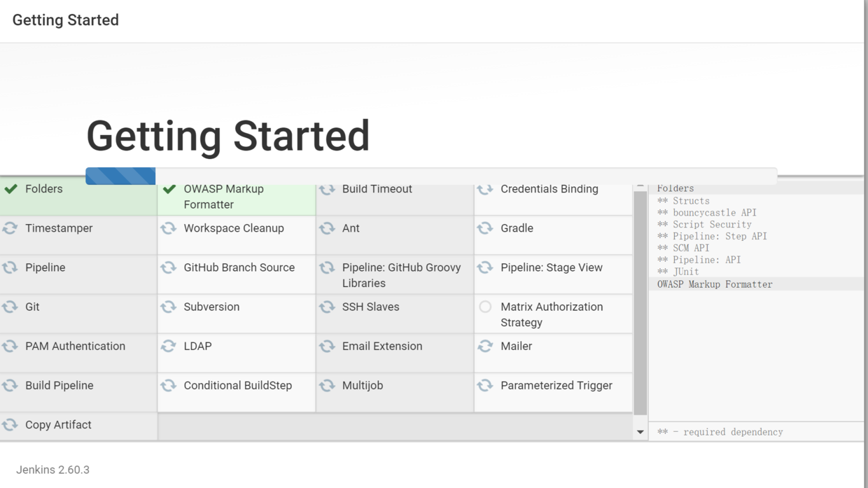Click the pending icon beside Git
Screen dimensions: 868x488
tap(10, 307)
